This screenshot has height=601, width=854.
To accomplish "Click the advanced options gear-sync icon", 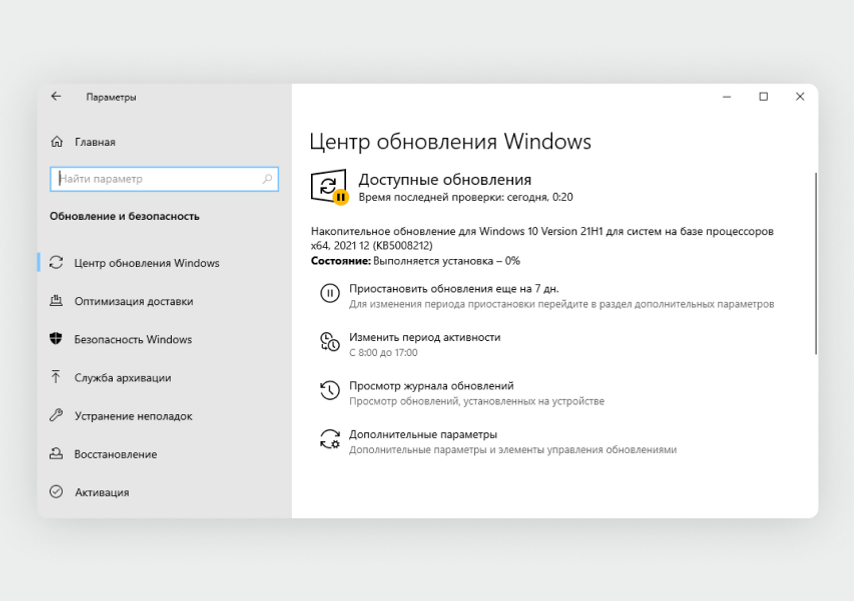I will [330, 439].
